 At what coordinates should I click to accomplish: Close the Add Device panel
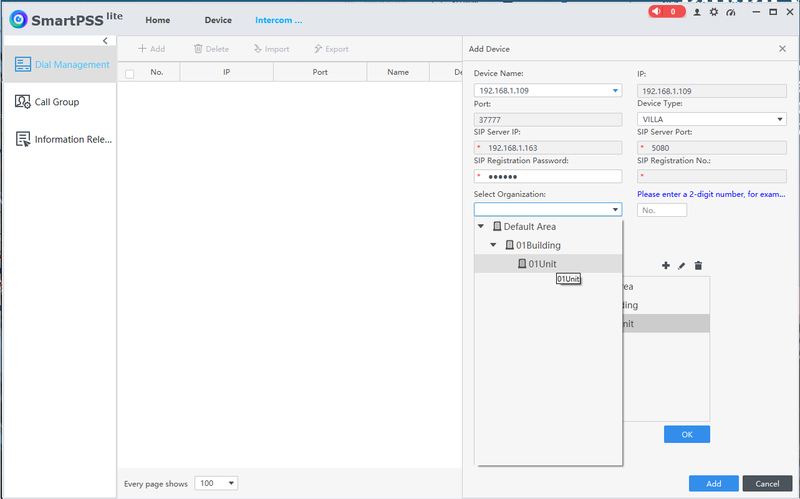782,48
